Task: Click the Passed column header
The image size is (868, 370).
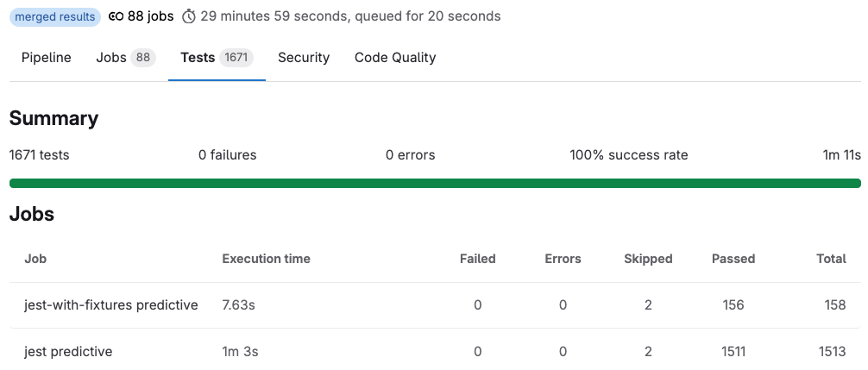Action: point(733,259)
